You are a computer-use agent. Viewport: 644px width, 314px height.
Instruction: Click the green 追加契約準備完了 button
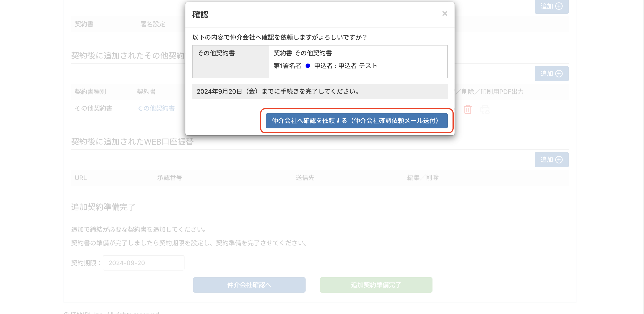[x=376, y=285]
